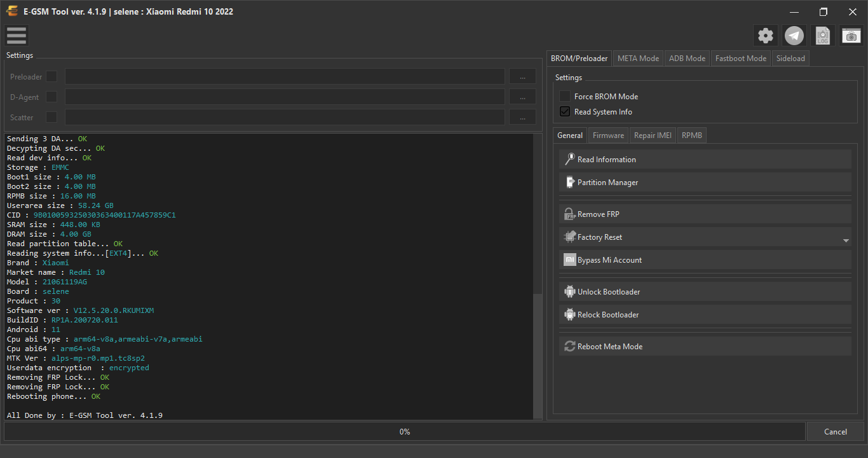Open the hamburger main menu
The image size is (868, 458).
click(x=17, y=36)
